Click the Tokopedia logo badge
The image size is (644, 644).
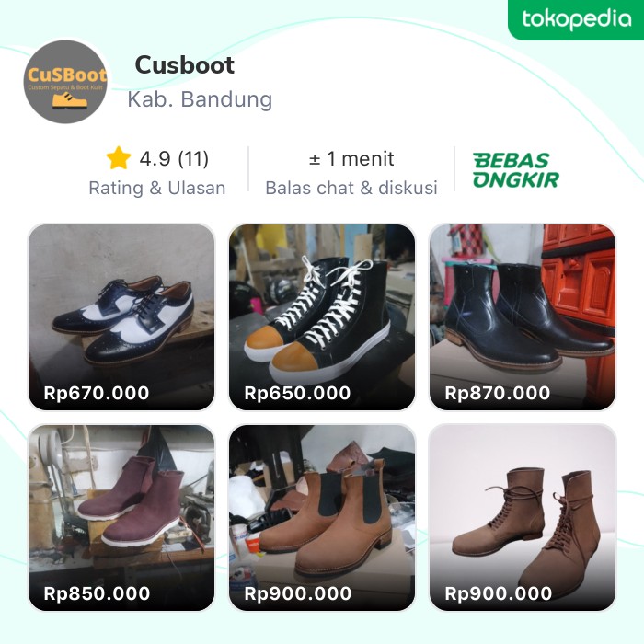click(x=576, y=19)
